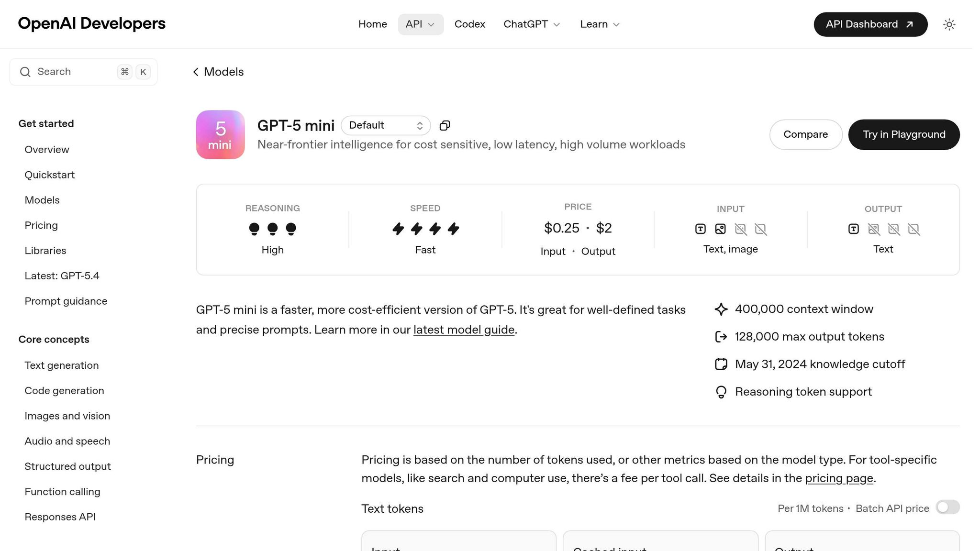
Task: Click the magnifier icon in search box
Action: click(x=25, y=72)
